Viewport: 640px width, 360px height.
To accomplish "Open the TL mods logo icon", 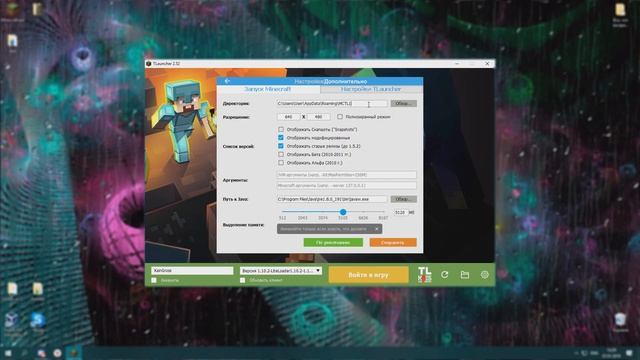I will (424, 275).
